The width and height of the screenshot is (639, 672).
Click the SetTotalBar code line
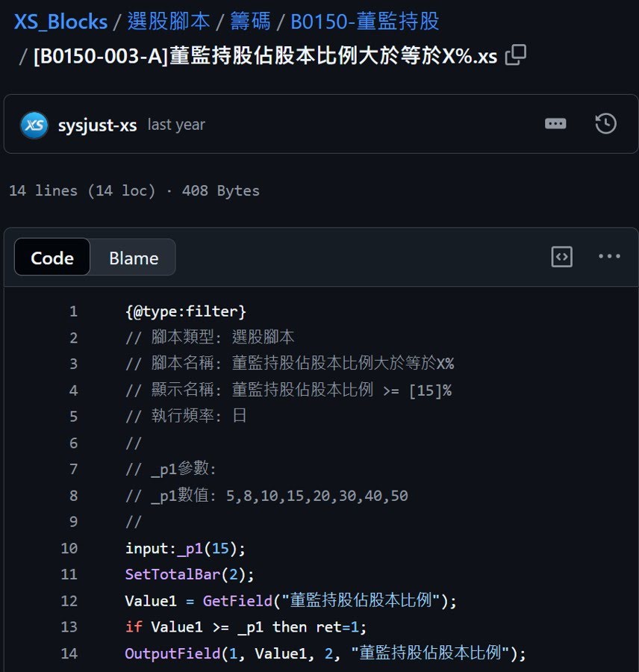190,574
